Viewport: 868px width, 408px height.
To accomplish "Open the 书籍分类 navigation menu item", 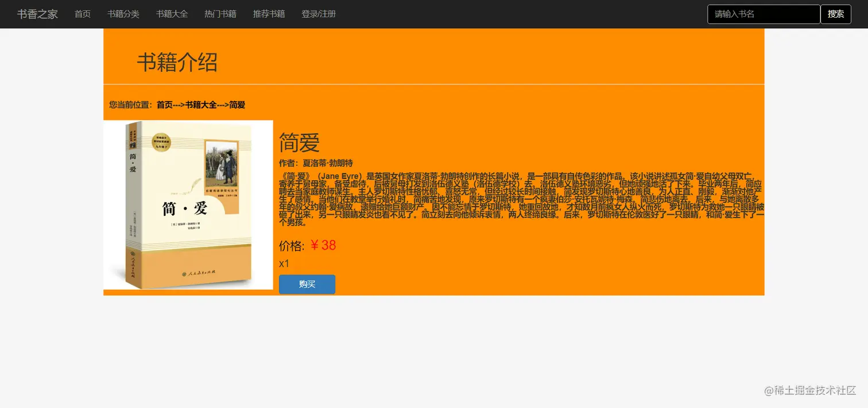I will 123,14.
